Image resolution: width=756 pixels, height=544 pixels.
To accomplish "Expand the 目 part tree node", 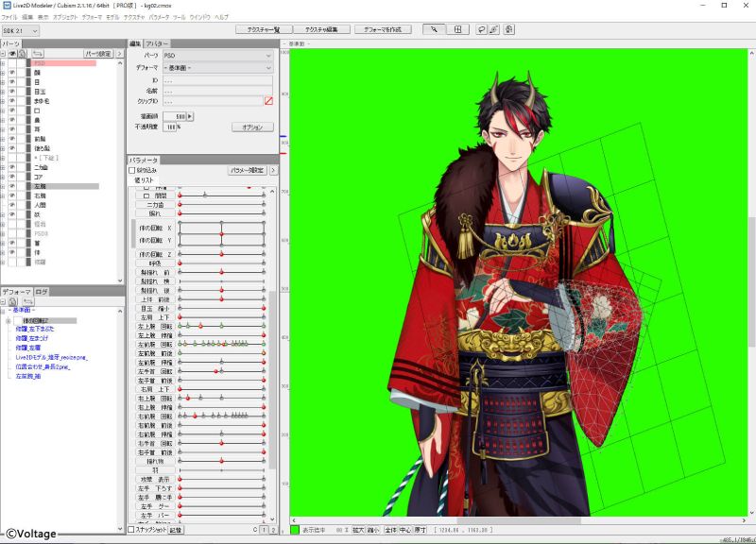I will tap(3, 82).
